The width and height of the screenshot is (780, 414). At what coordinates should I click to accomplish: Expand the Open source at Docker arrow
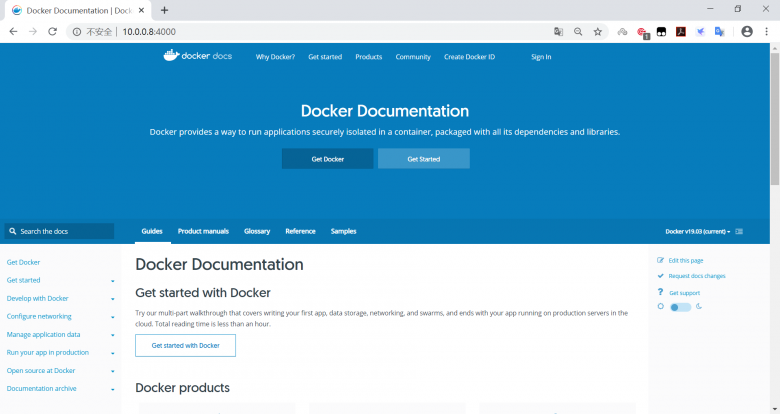(x=113, y=371)
